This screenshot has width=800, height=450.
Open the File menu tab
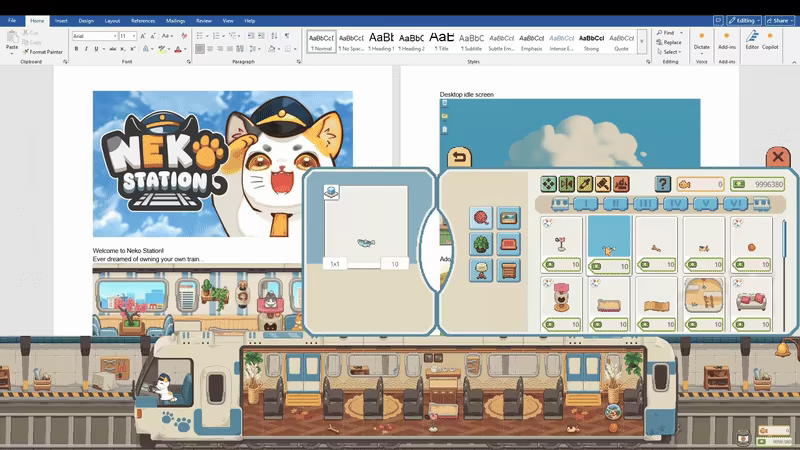(x=12, y=20)
